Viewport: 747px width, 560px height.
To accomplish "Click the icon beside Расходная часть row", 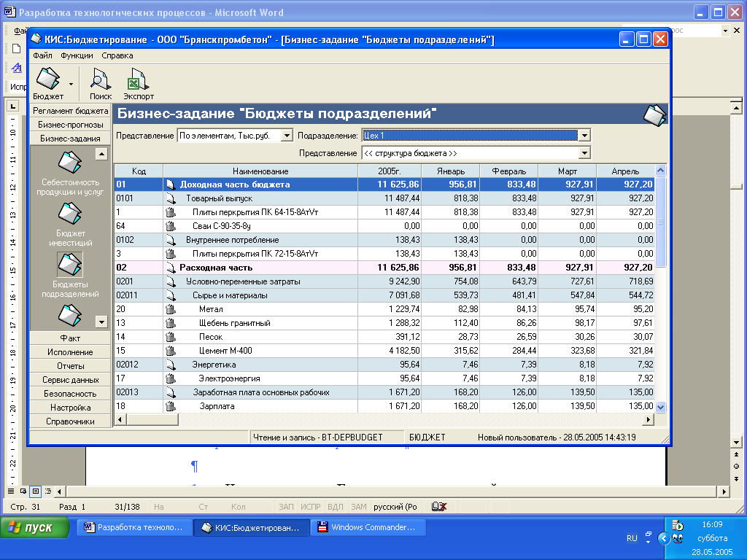I will click(171, 268).
